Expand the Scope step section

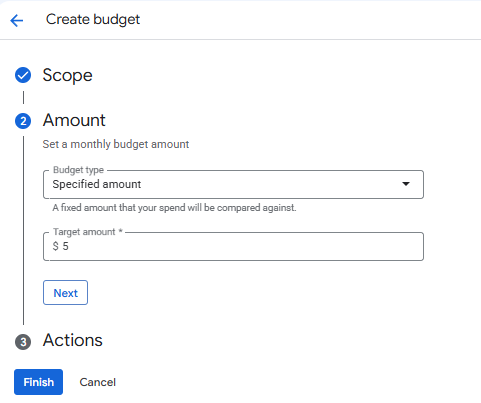click(x=67, y=75)
